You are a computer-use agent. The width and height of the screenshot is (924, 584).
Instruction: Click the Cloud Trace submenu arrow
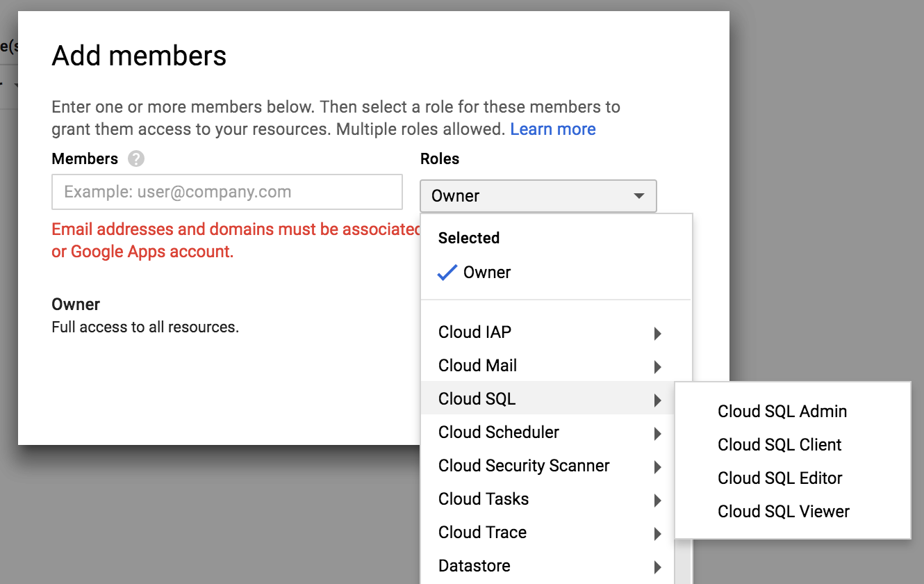click(x=657, y=534)
